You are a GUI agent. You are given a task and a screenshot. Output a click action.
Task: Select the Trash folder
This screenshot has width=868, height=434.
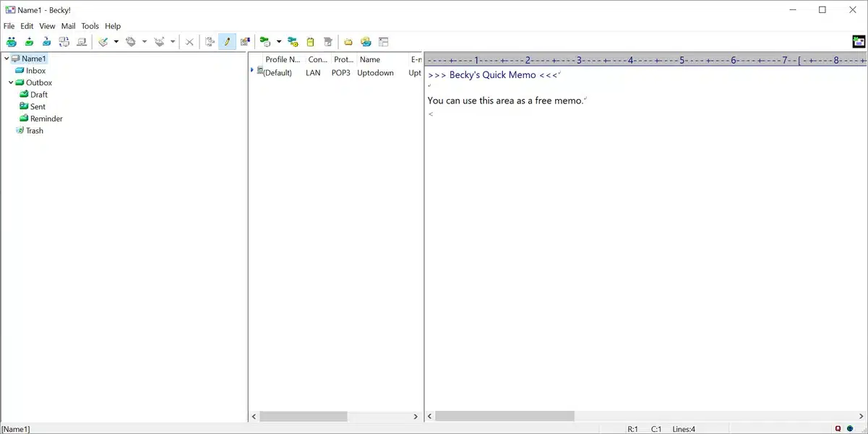pyautogui.click(x=34, y=131)
